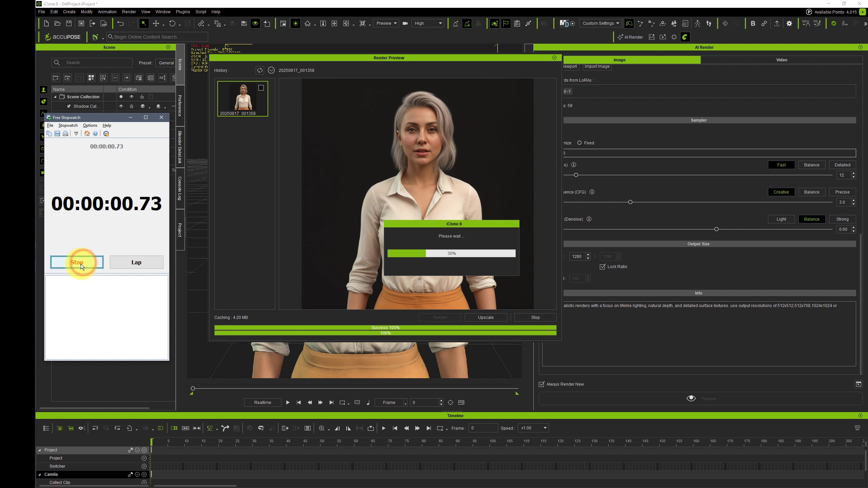Click the Denoise slider handle
This screenshot has height=488, width=868.
tap(716, 229)
